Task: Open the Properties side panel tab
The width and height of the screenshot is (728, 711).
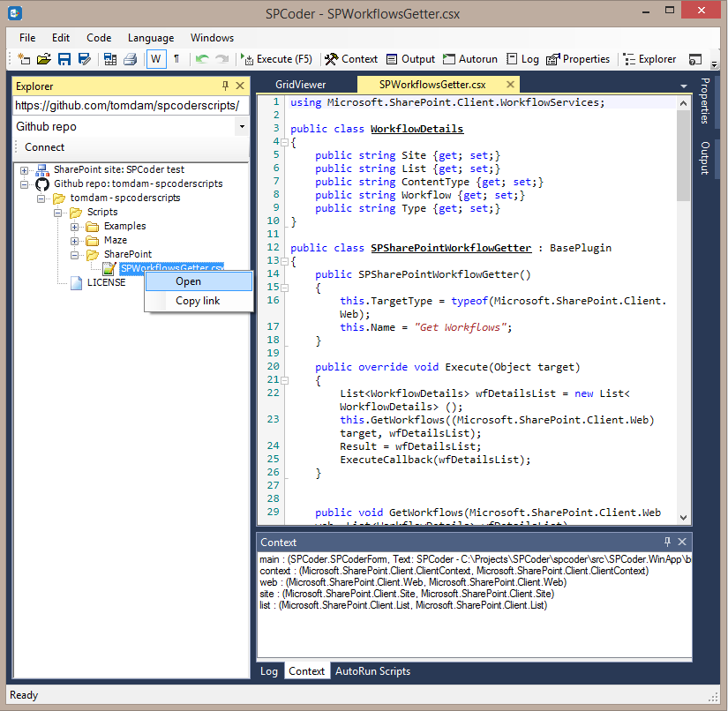Action: [705, 101]
